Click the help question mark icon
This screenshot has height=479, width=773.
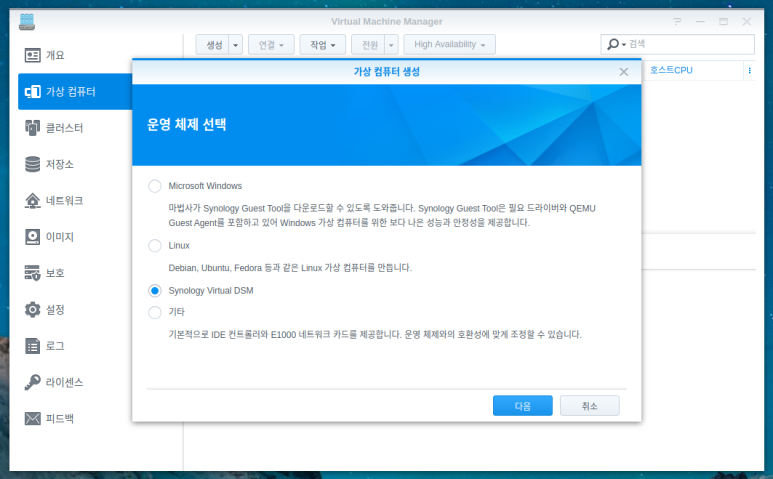pyautogui.click(x=677, y=22)
